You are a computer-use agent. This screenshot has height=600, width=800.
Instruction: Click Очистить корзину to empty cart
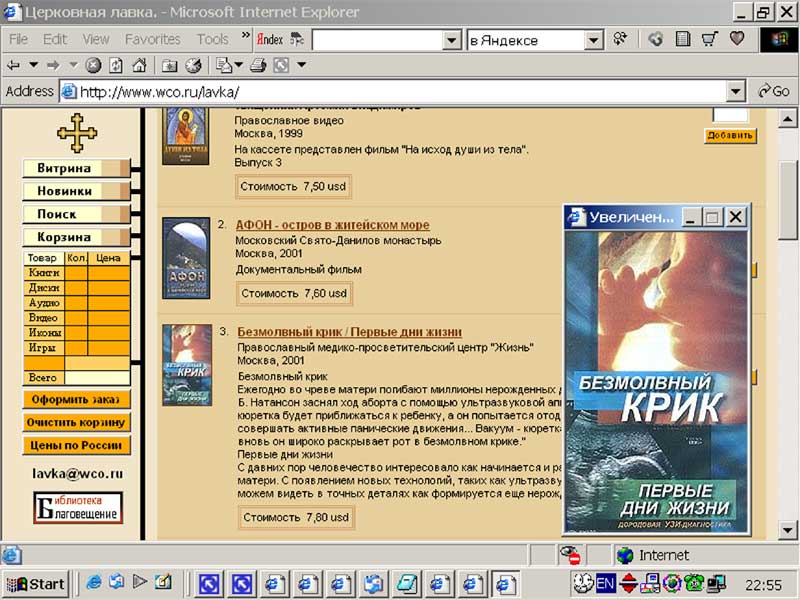point(76,422)
